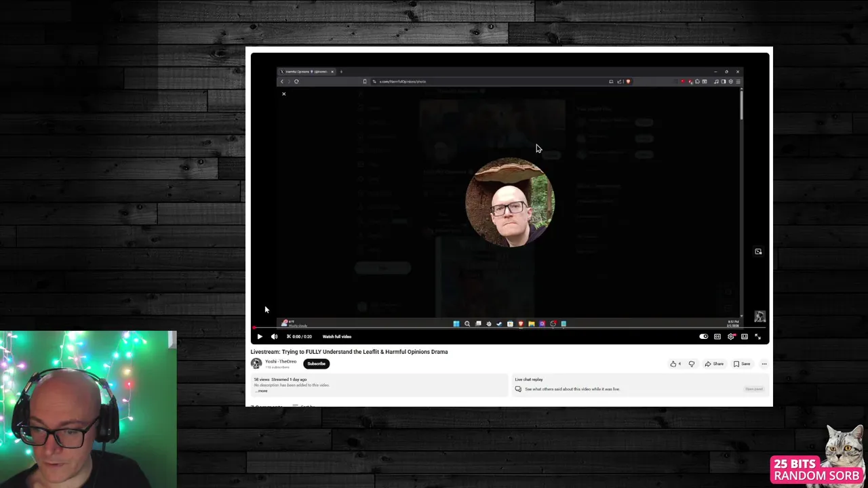The image size is (868, 488).
Task: Click the Steam icon in the recorded taskbar
Action: pos(499,323)
